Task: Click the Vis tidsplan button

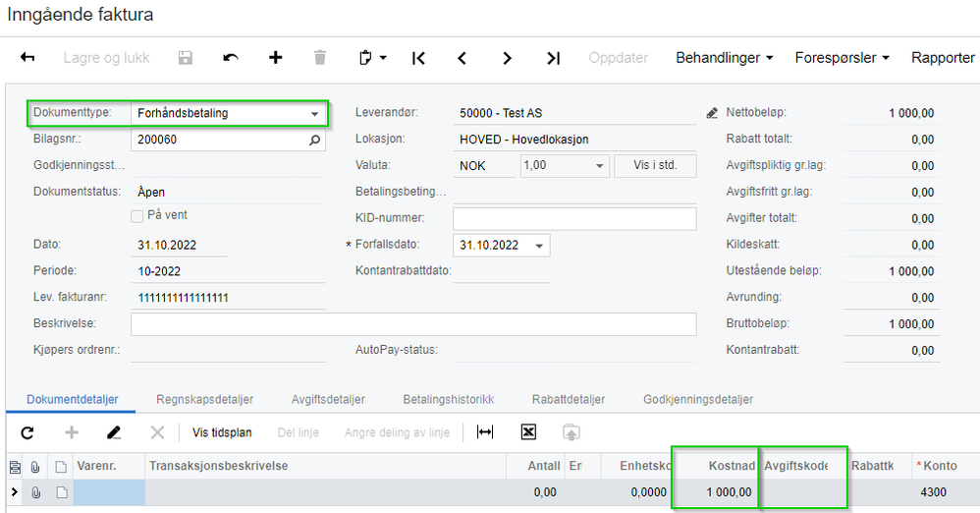Action: pos(222,432)
